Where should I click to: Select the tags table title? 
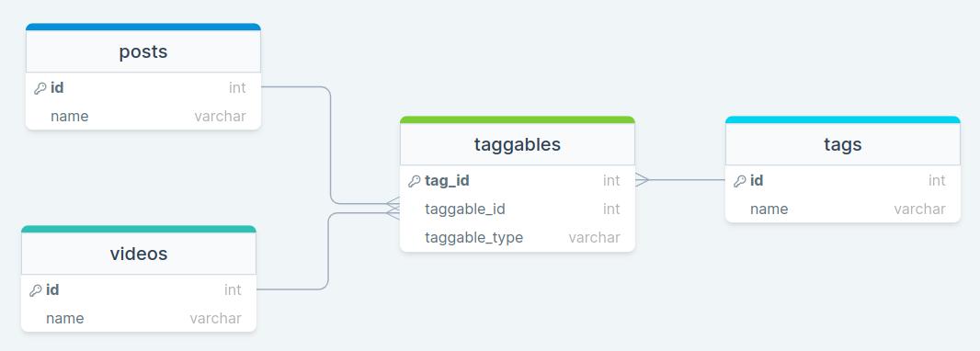pos(842,144)
